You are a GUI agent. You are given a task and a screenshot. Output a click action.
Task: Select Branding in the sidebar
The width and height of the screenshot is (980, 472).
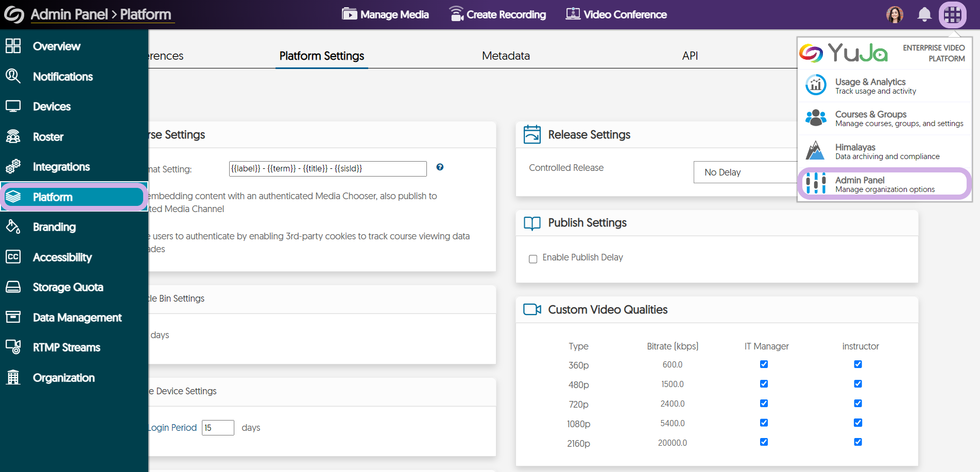coord(54,228)
